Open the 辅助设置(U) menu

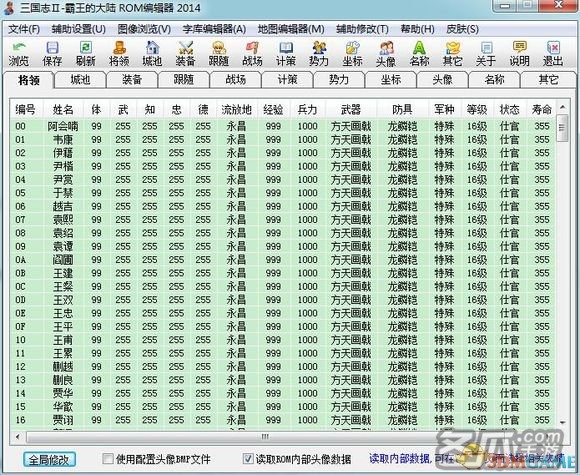click(x=78, y=29)
